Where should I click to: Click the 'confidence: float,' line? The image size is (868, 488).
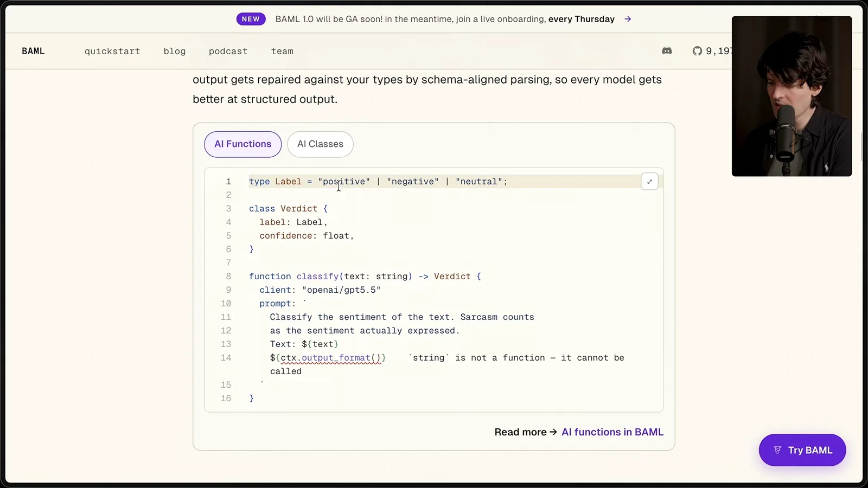click(x=307, y=236)
